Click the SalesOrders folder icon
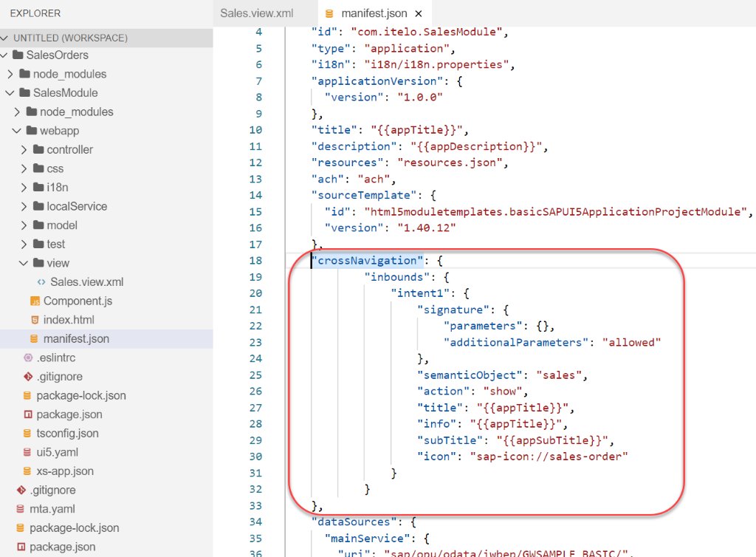 [18, 55]
